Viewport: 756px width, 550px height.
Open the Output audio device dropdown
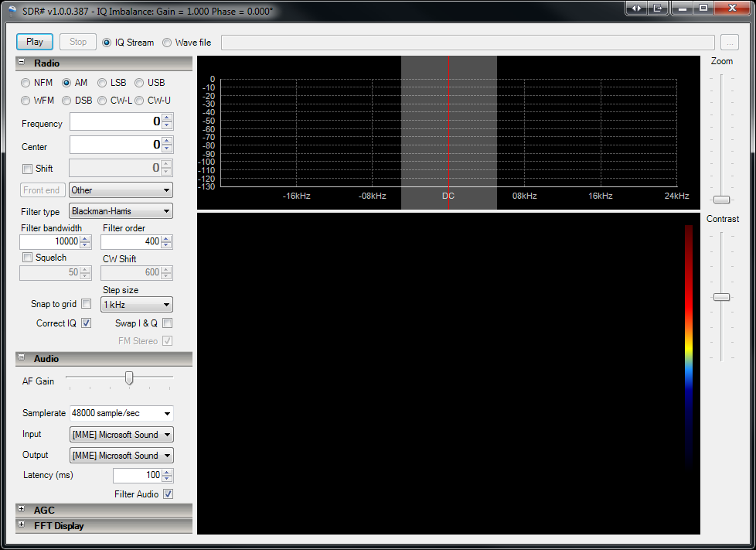click(x=121, y=456)
